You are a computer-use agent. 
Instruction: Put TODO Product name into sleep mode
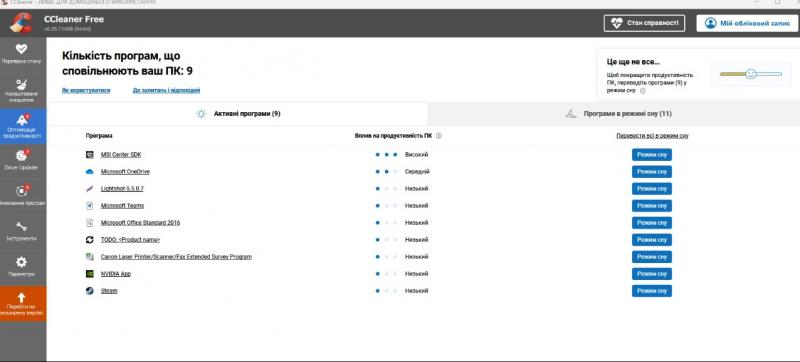652,240
